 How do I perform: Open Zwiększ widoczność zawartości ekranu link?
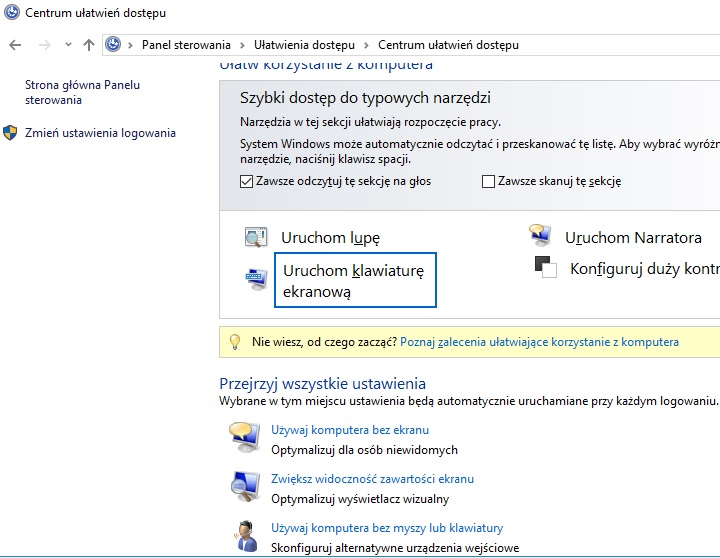click(372, 479)
